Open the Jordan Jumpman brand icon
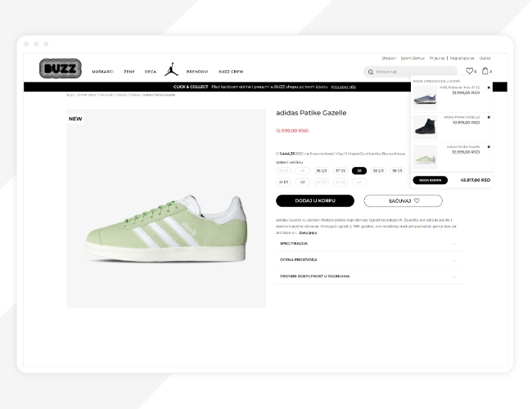 coord(171,70)
